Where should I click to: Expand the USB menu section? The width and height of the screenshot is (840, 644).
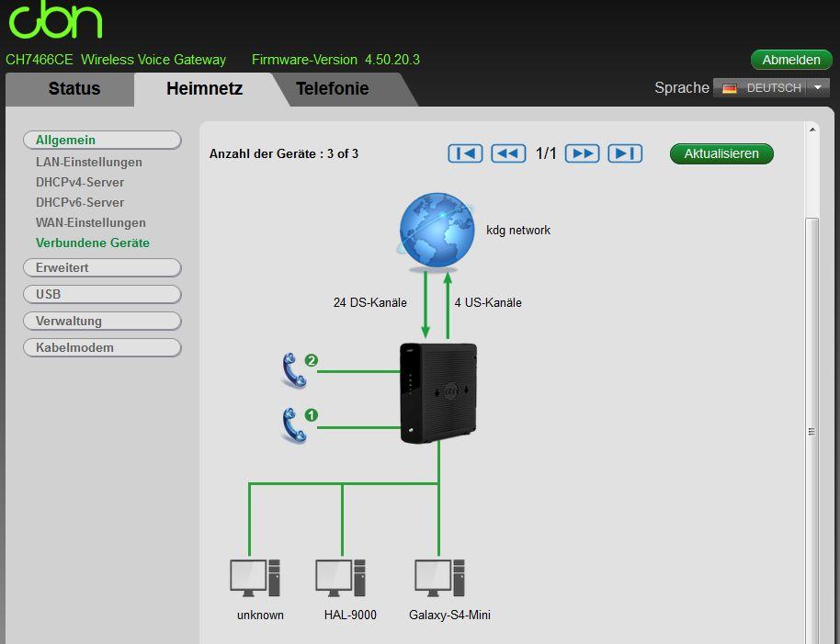(102, 294)
